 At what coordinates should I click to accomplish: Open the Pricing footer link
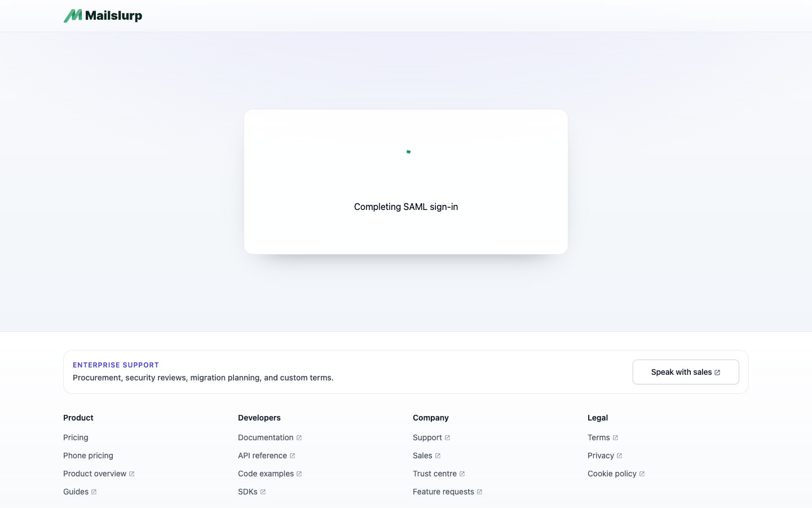(x=76, y=437)
